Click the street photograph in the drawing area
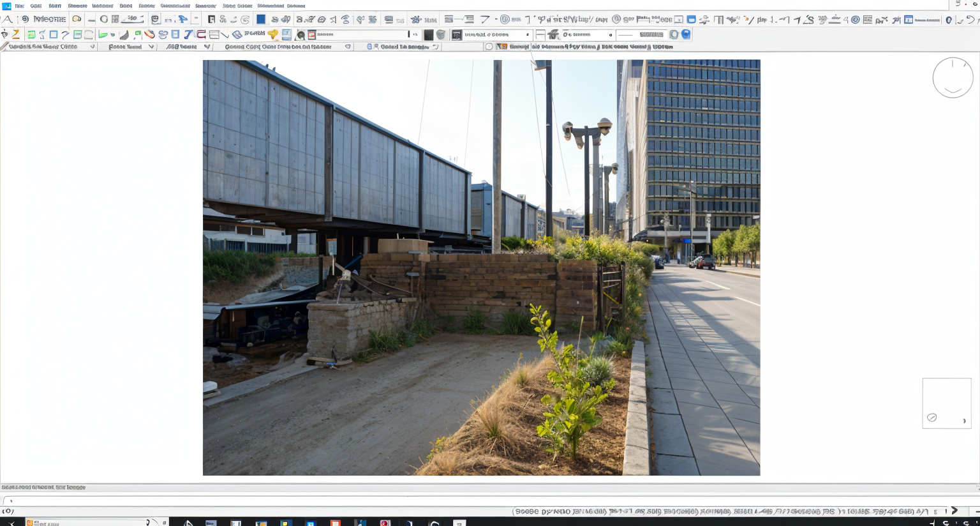 point(481,267)
